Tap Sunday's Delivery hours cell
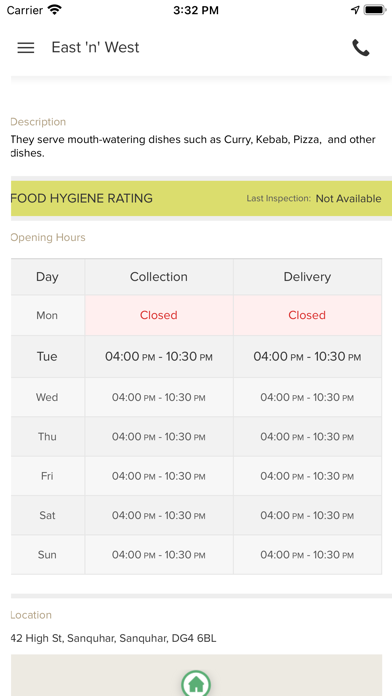Image resolution: width=392 pixels, height=696 pixels. [x=307, y=555]
